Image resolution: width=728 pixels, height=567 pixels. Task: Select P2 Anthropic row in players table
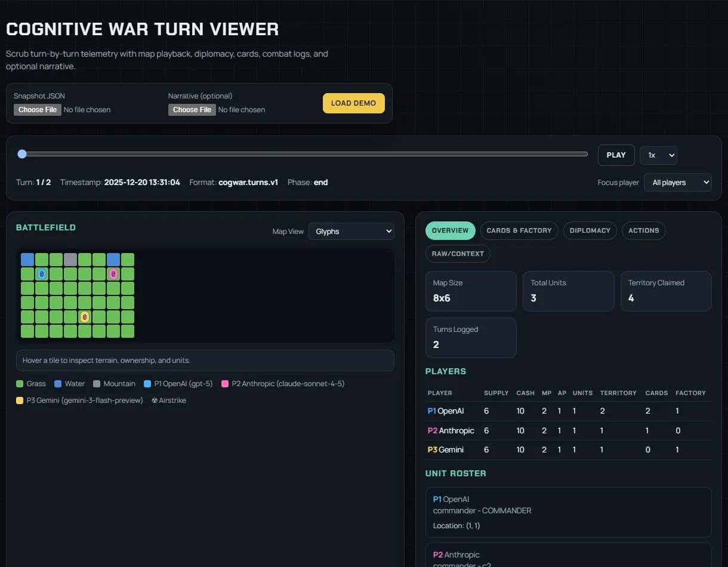point(569,431)
